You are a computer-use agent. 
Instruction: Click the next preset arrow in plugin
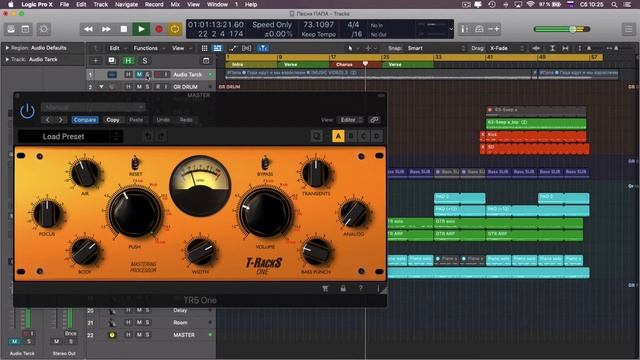(x=60, y=120)
